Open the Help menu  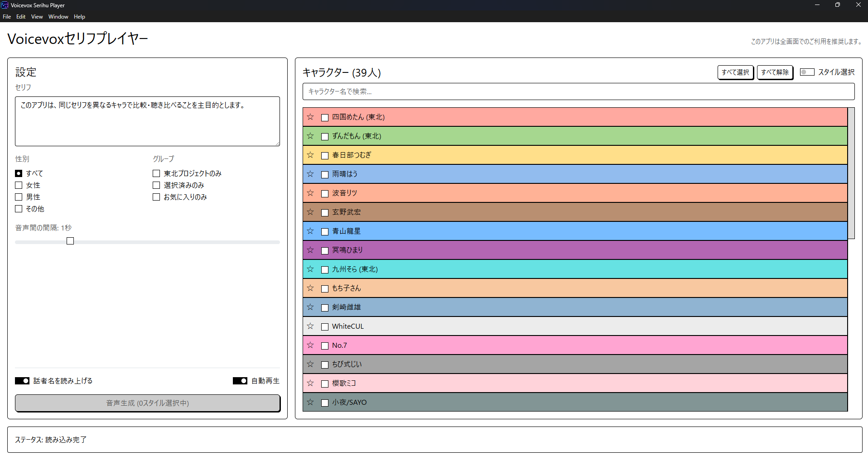[79, 17]
